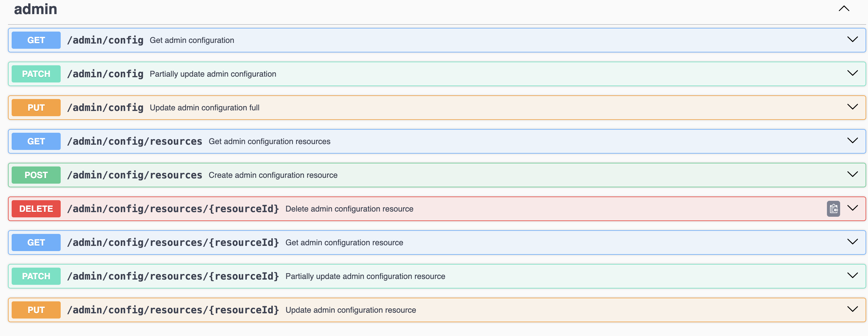The width and height of the screenshot is (868, 336).
Task: Click 'Partially update admin configuration resource' summary text
Action: (x=365, y=276)
